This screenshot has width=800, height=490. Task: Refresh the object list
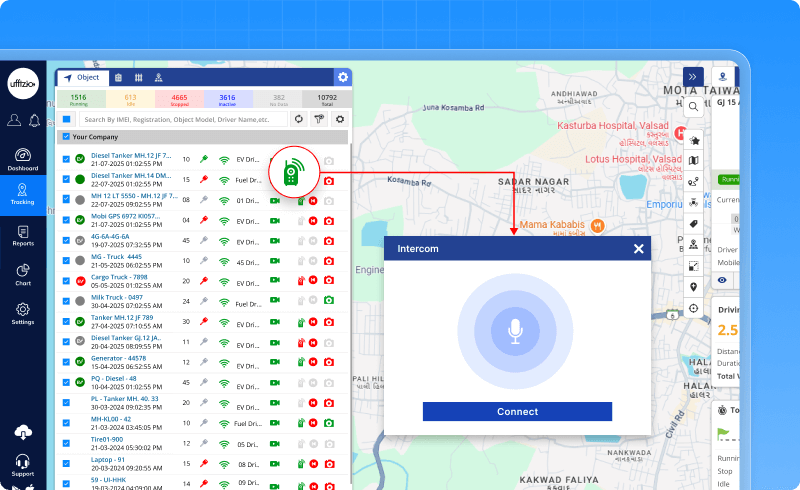pos(298,119)
